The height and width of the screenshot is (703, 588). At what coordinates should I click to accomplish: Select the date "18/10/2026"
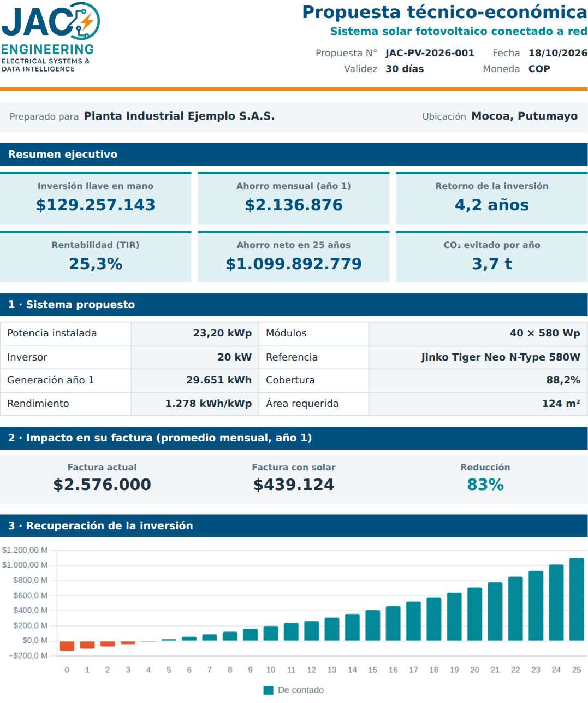pos(558,53)
